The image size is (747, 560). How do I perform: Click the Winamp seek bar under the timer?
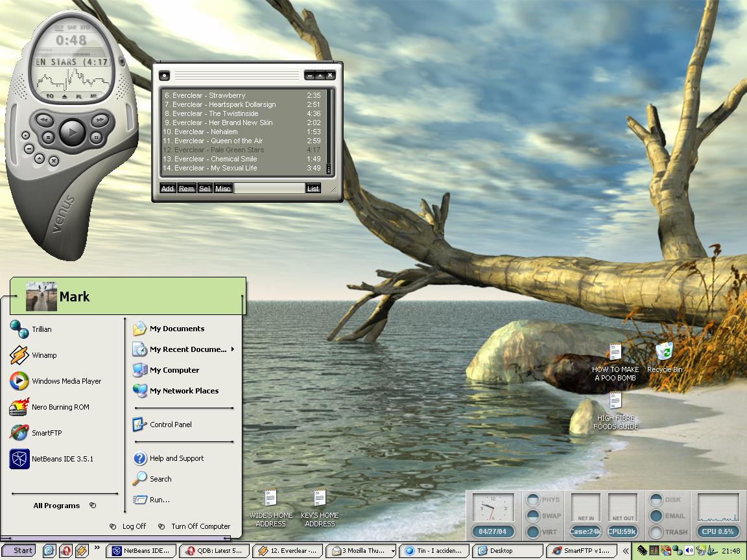(x=71, y=51)
